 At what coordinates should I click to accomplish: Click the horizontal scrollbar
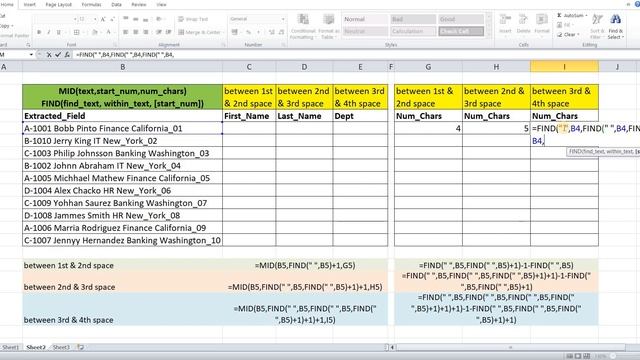pos(510,347)
